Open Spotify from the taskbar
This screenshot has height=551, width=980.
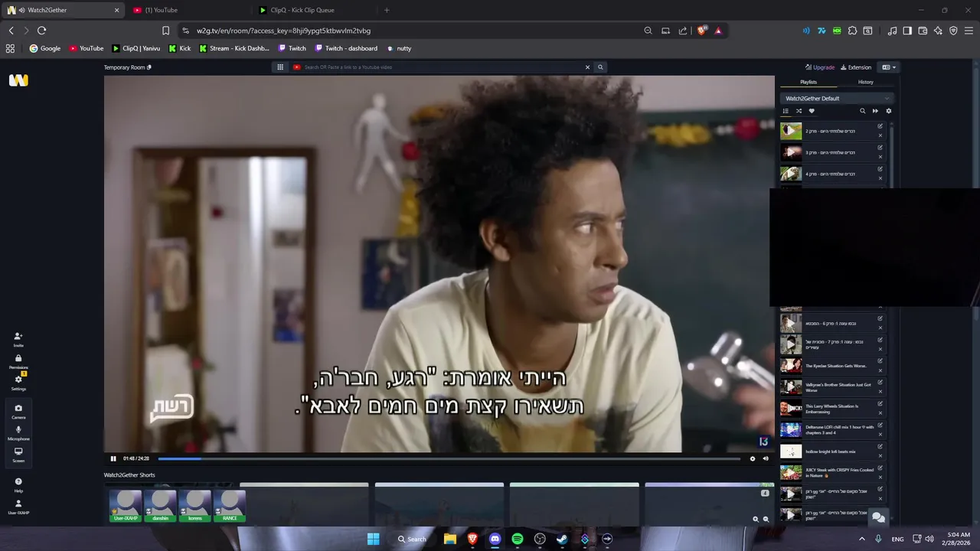518,539
